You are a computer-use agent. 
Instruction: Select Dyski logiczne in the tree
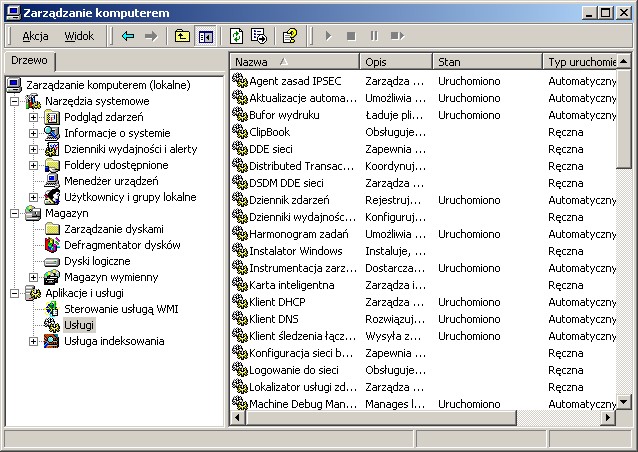pyautogui.click(x=97, y=261)
